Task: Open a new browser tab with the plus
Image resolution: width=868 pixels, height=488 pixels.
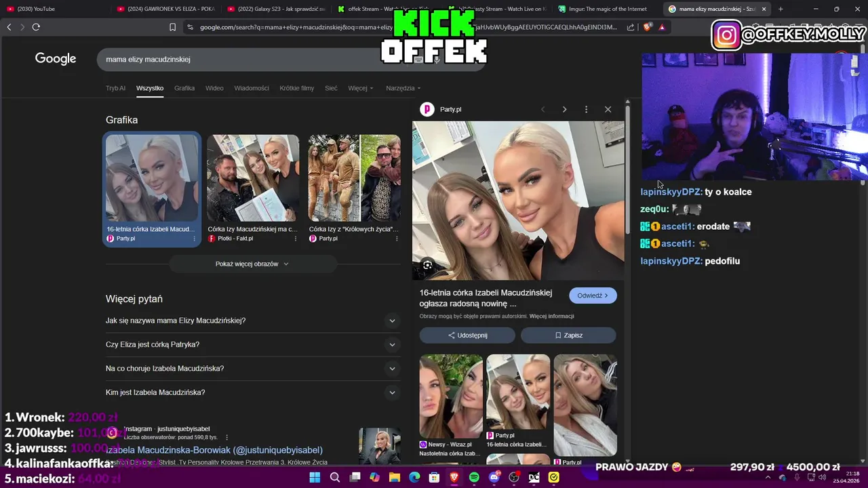Action: [x=781, y=9]
